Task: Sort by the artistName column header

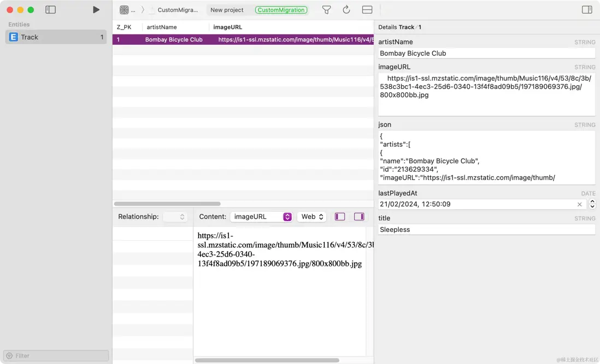Action: (162, 27)
